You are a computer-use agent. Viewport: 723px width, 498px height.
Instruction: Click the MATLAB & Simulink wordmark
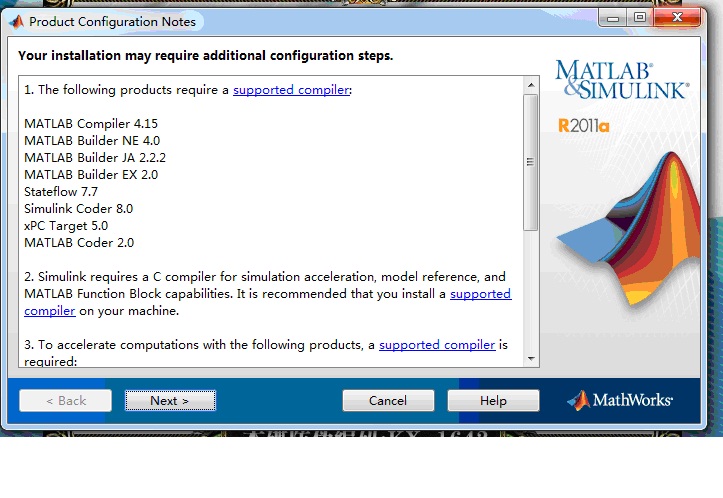pyautogui.click(x=622, y=79)
